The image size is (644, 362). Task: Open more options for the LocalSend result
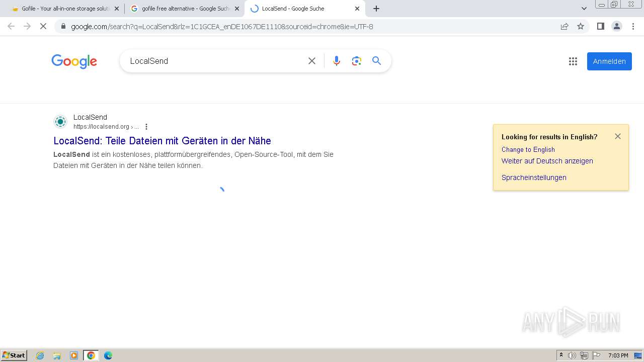point(146,127)
